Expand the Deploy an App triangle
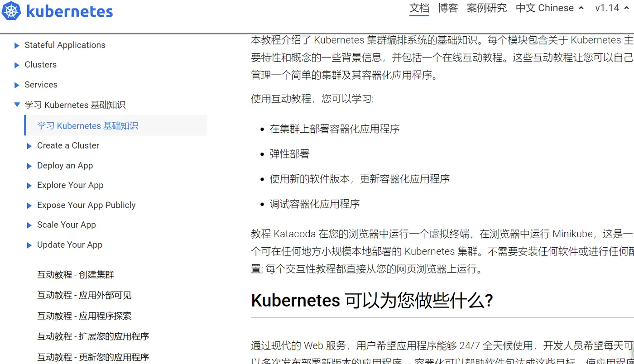The width and height of the screenshot is (634, 364). [29, 166]
